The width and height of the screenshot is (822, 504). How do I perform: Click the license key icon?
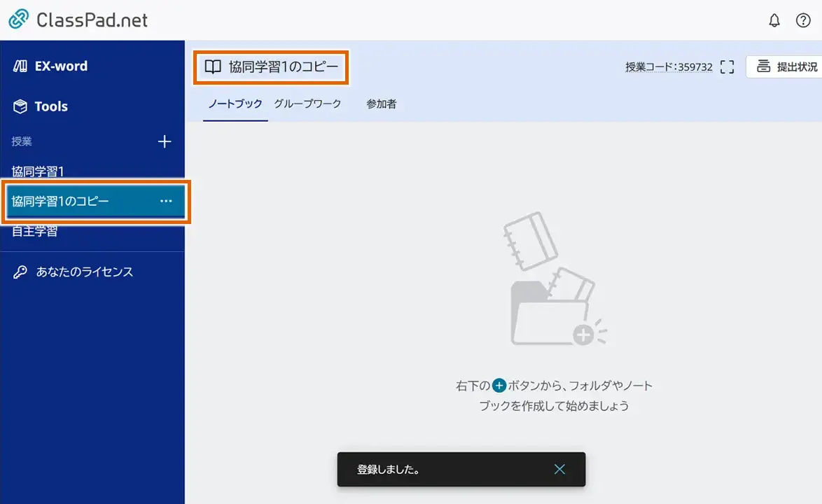coord(20,272)
